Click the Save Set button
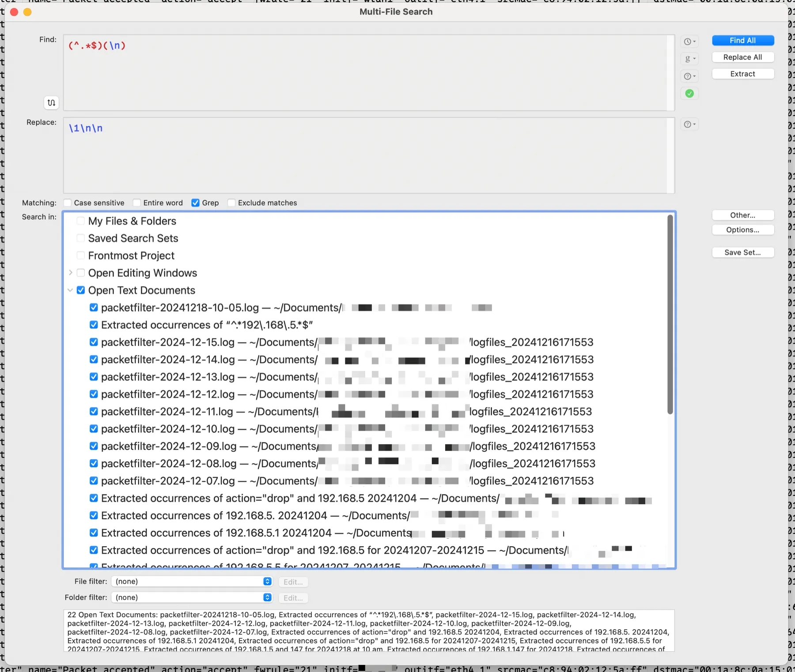The height and width of the screenshot is (672, 795). 743,252
